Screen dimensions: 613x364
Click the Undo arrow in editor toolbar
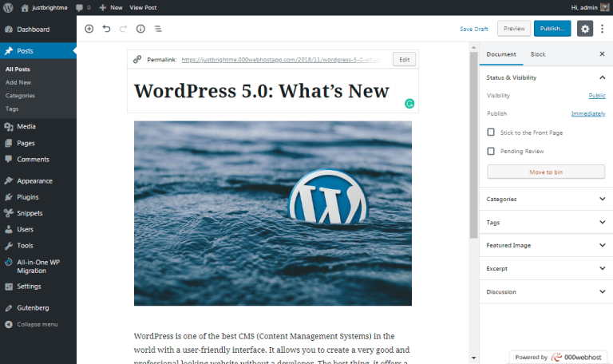click(106, 29)
